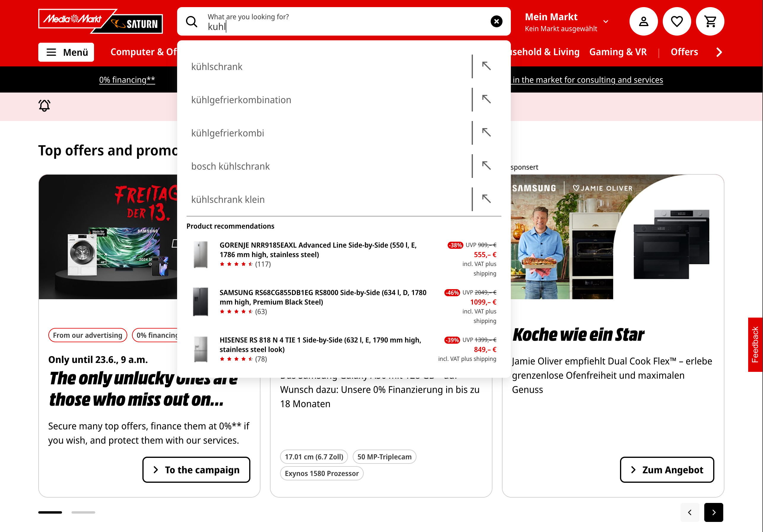Expand the Mein Markt dropdown
The image size is (763, 532).
point(605,21)
